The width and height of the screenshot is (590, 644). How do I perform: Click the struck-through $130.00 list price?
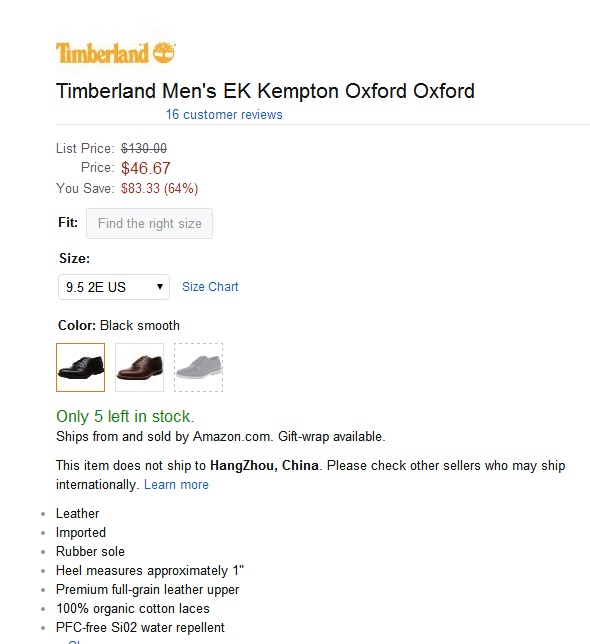pos(144,148)
